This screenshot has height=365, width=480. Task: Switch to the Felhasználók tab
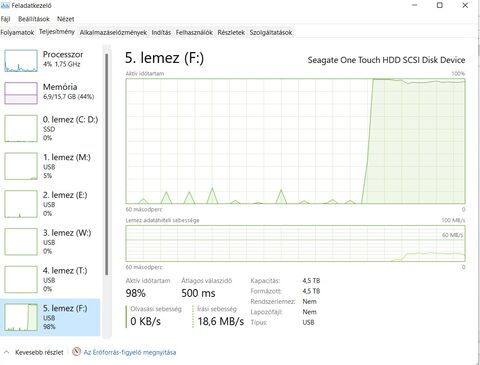point(194,32)
